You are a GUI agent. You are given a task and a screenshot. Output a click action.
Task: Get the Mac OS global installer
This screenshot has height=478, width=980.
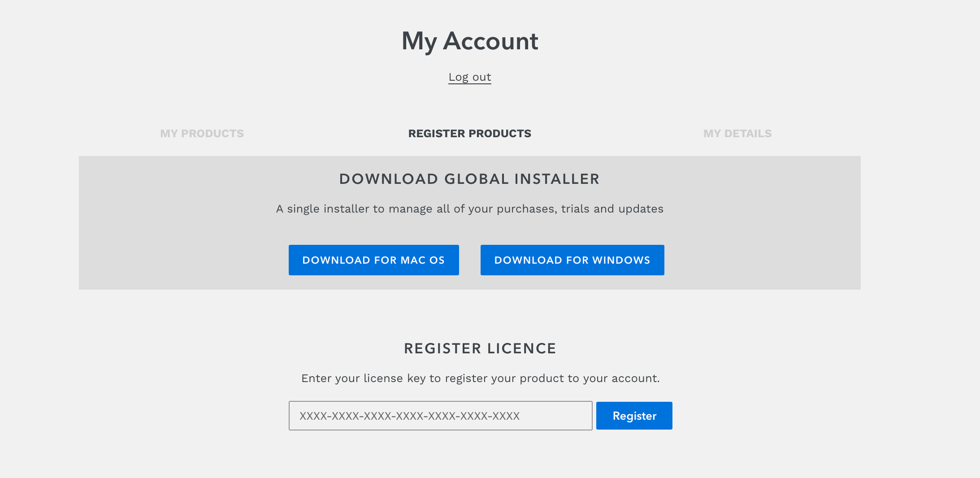tap(374, 260)
